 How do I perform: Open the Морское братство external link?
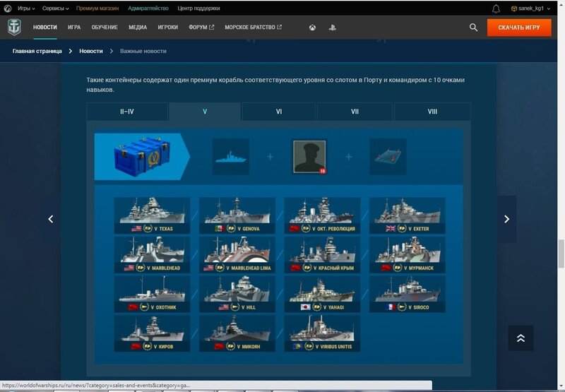(x=254, y=28)
